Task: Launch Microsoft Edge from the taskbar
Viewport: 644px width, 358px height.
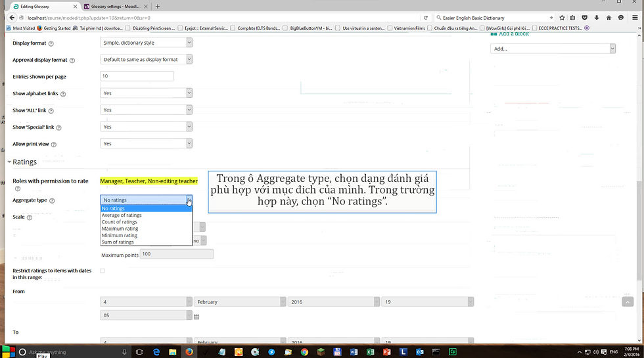Action: [156, 352]
